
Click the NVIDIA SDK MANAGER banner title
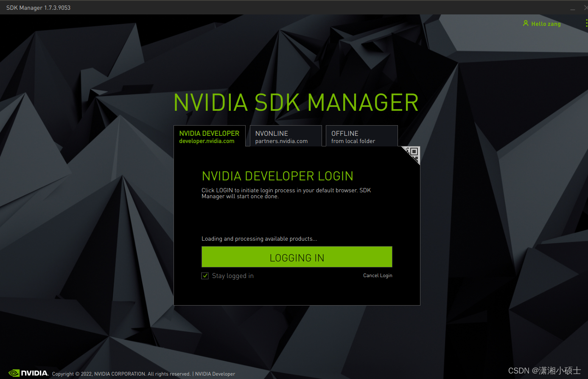[296, 103]
